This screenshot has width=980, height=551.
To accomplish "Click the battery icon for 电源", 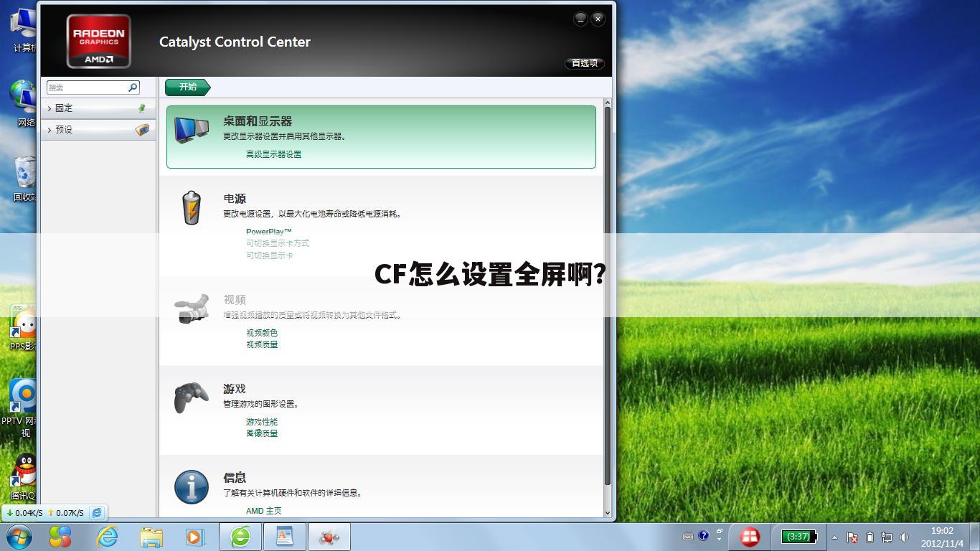I will [x=192, y=208].
